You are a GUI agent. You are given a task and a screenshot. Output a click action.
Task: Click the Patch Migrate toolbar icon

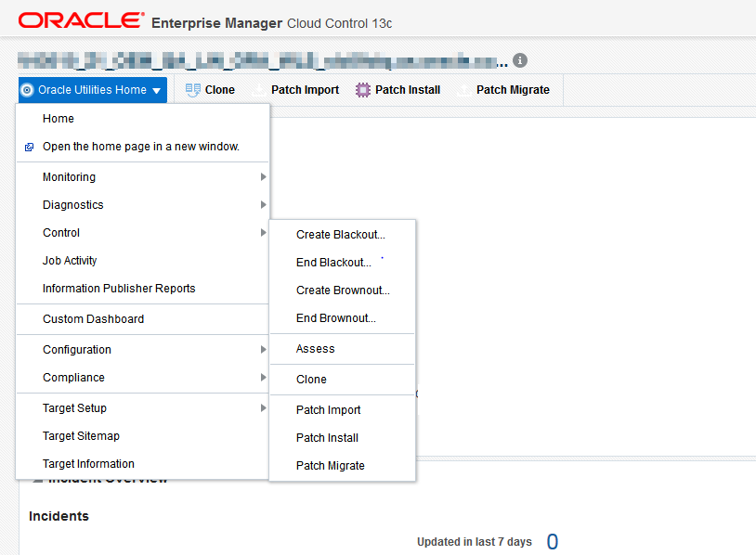464,90
